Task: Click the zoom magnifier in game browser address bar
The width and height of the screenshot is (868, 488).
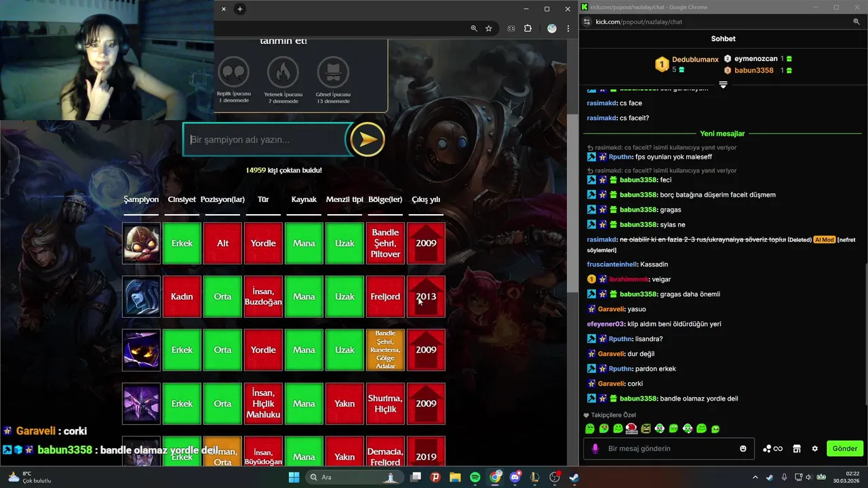Action: (x=474, y=28)
